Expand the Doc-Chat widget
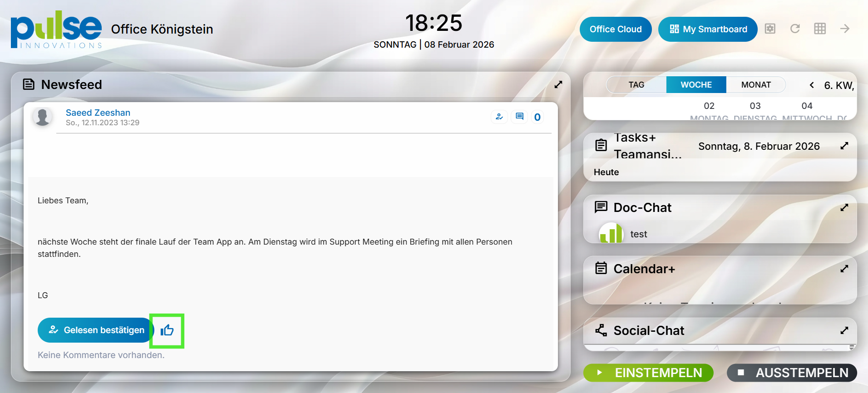 pos(844,207)
